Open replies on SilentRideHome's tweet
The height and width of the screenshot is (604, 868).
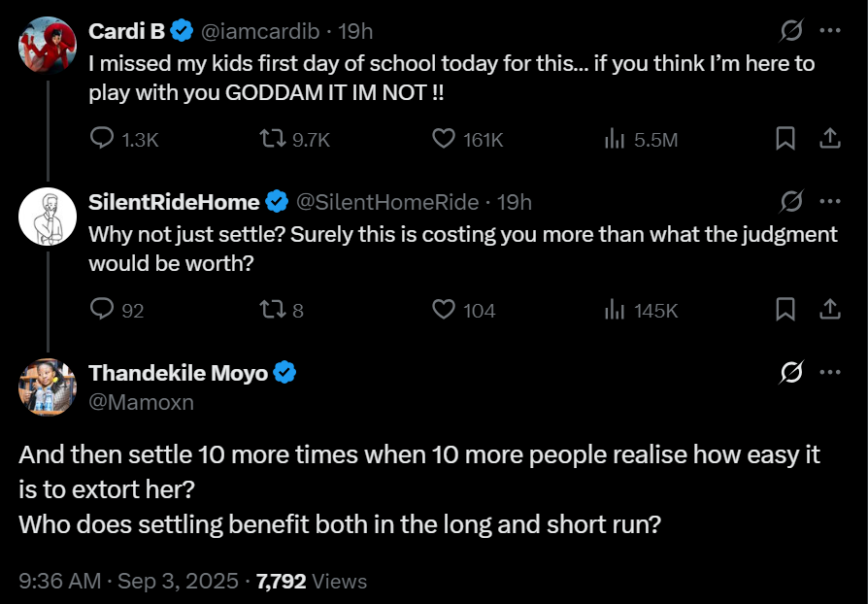click(x=101, y=309)
